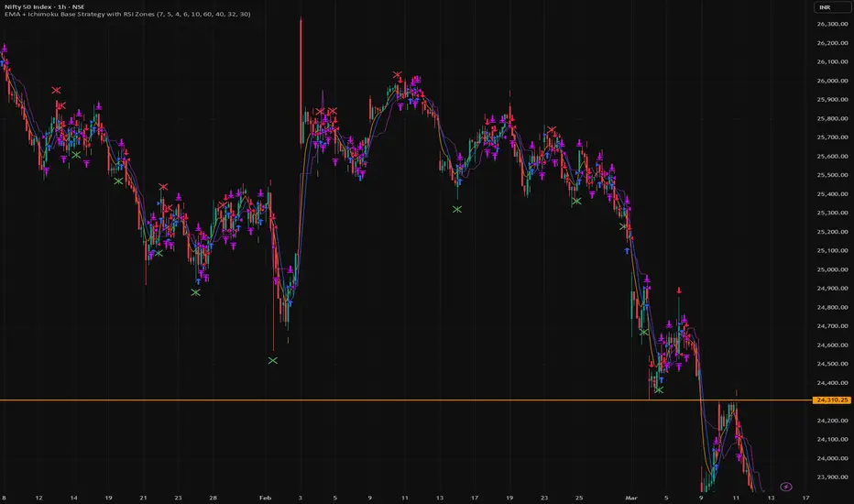Click the 26,200.00 price axis label

832,43
